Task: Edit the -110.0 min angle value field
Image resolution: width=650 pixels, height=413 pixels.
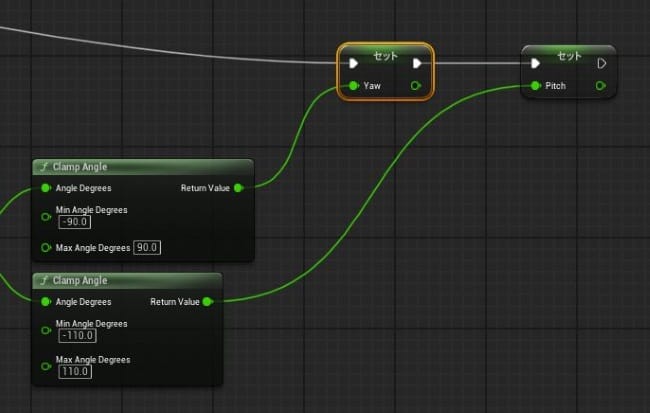Action: point(78,335)
